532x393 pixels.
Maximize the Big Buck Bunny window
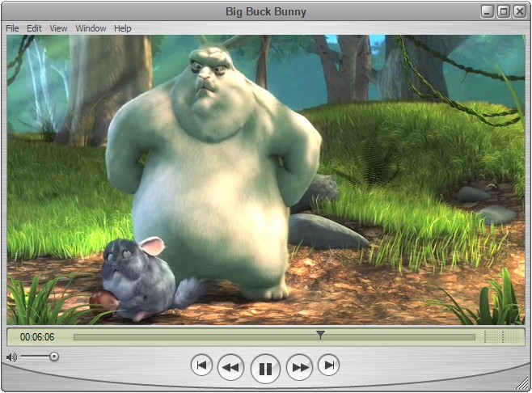click(504, 12)
